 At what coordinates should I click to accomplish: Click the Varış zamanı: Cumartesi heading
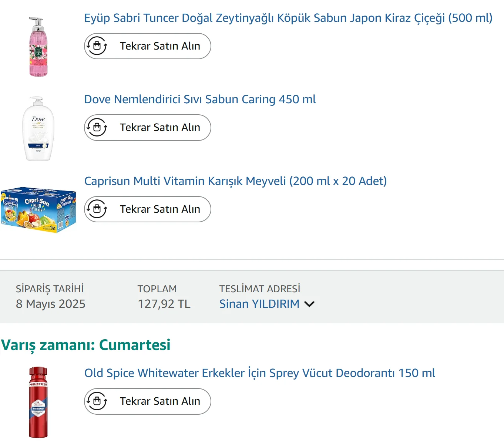coord(85,345)
